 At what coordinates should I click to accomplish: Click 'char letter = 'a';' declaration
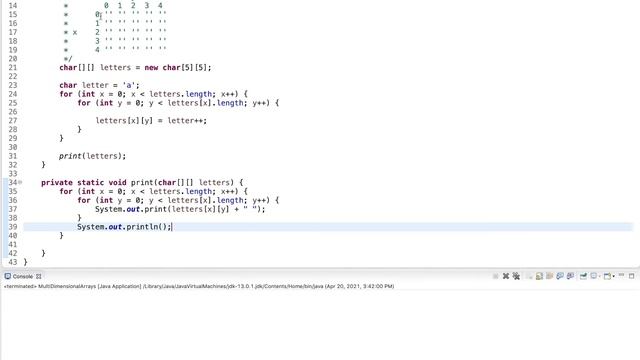tap(99, 85)
